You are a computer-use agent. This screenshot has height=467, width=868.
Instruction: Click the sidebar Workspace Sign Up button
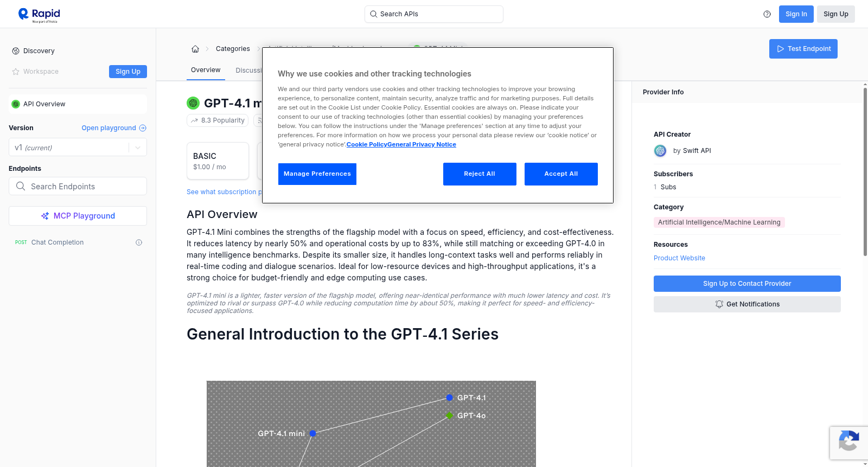[128, 72]
